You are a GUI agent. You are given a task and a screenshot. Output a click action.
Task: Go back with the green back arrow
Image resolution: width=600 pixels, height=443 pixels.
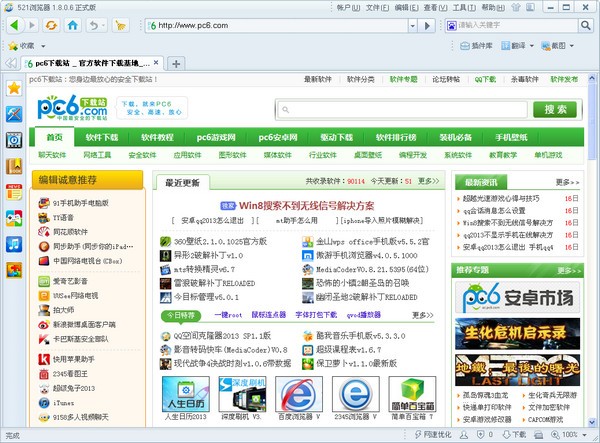(x=14, y=25)
